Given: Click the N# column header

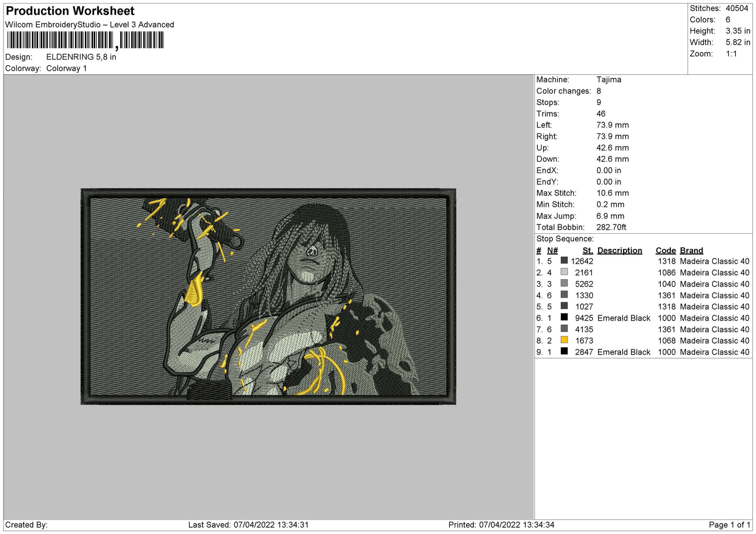Looking at the screenshot, I should pyautogui.click(x=552, y=251).
